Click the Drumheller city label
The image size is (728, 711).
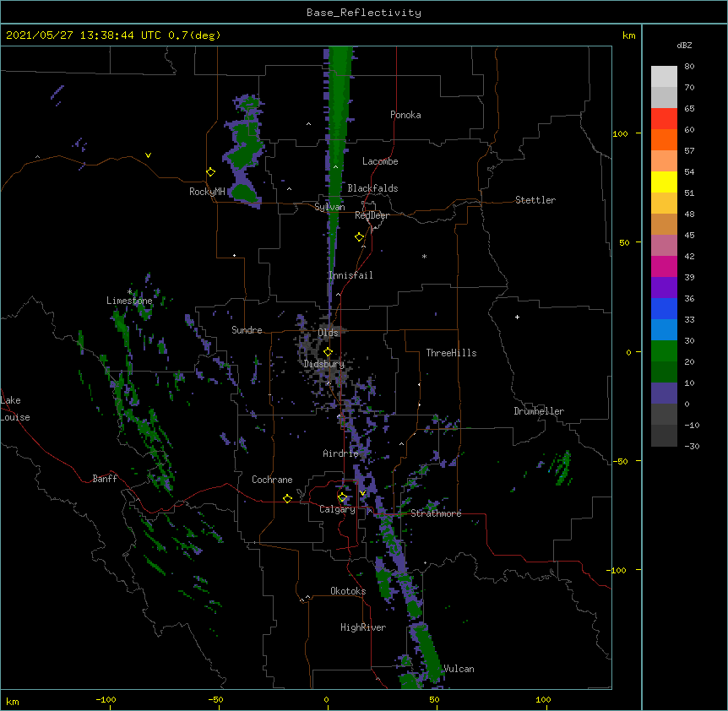click(x=539, y=411)
